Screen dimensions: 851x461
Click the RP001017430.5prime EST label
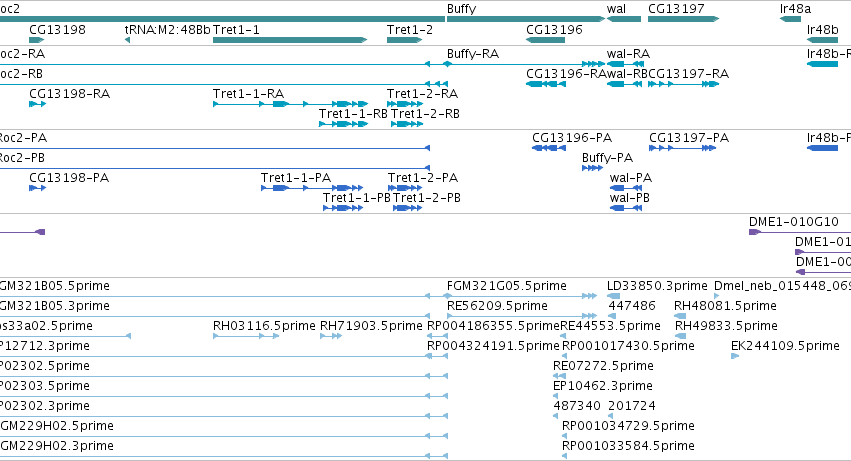(628, 346)
